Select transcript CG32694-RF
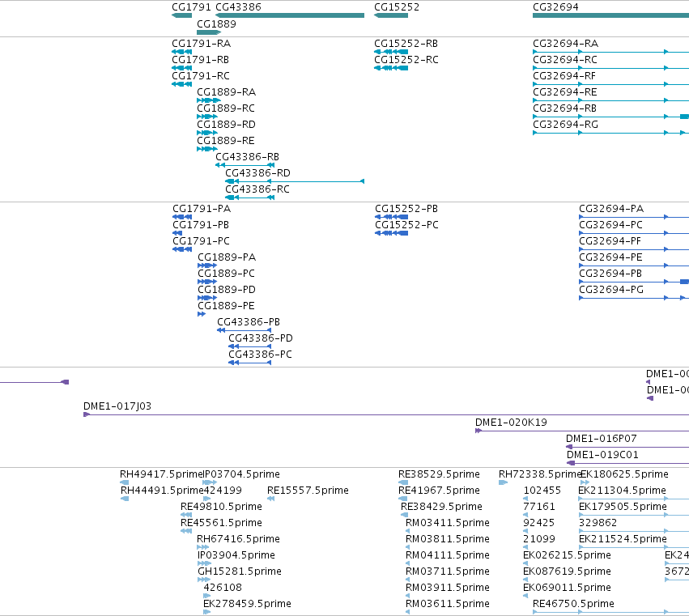 (564, 76)
